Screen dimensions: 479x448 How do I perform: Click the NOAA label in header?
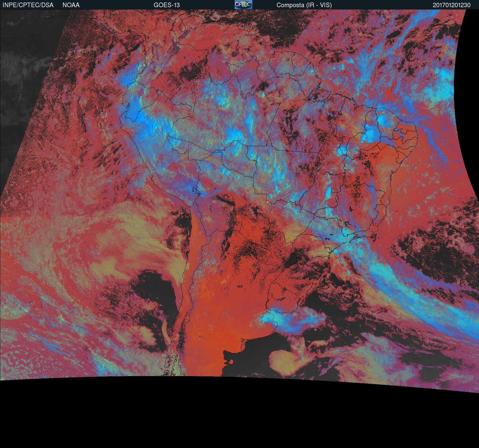click(x=71, y=5)
